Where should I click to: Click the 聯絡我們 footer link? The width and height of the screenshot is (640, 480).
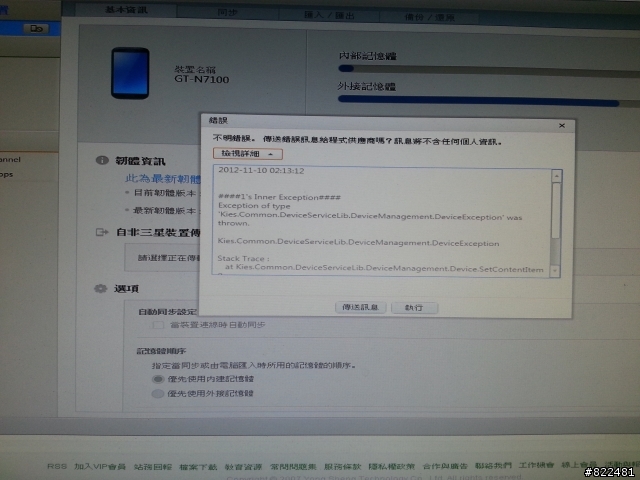tap(493, 465)
